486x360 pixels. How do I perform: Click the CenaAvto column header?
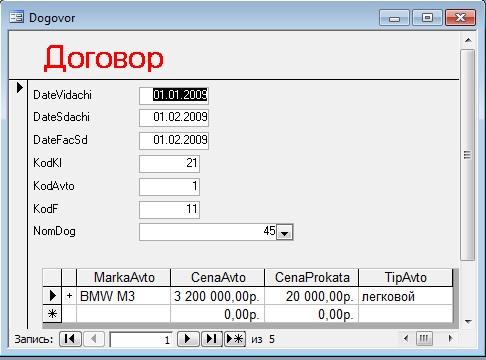click(x=218, y=277)
